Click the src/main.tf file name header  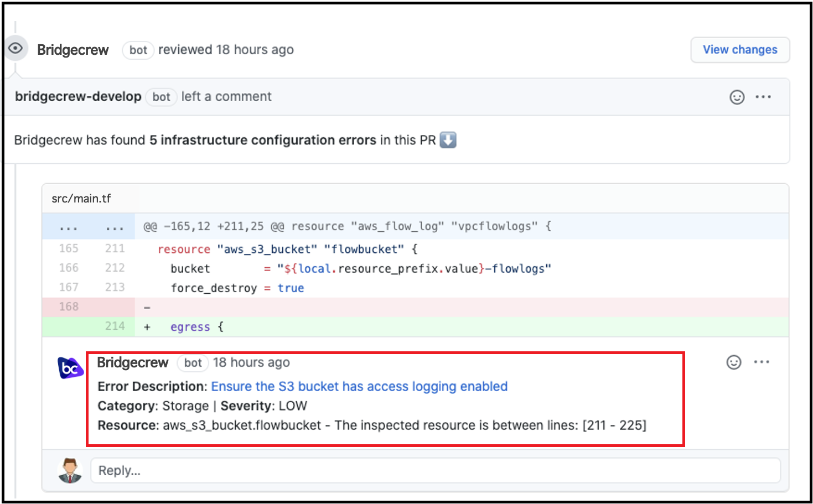point(81,199)
